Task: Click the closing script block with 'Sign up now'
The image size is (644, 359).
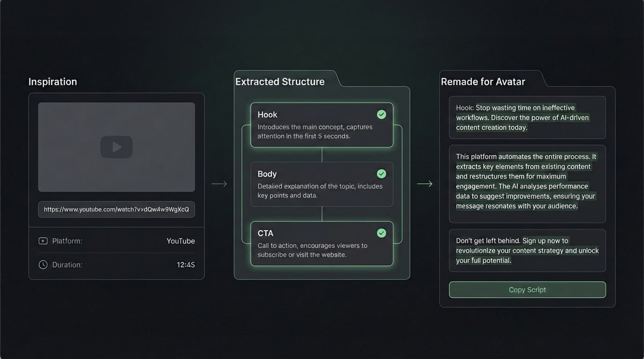Action: pos(527,250)
